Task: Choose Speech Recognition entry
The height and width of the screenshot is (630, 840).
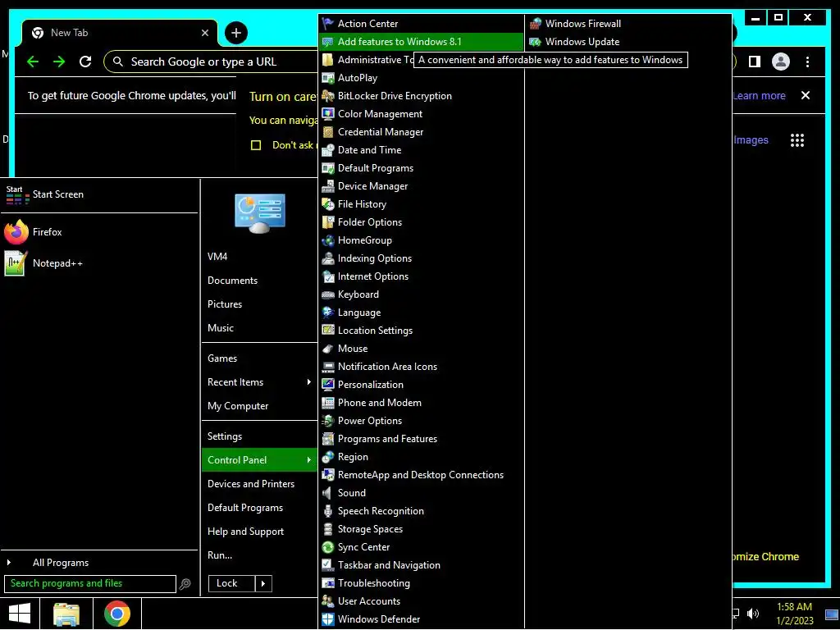Action: (x=421, y=511)
